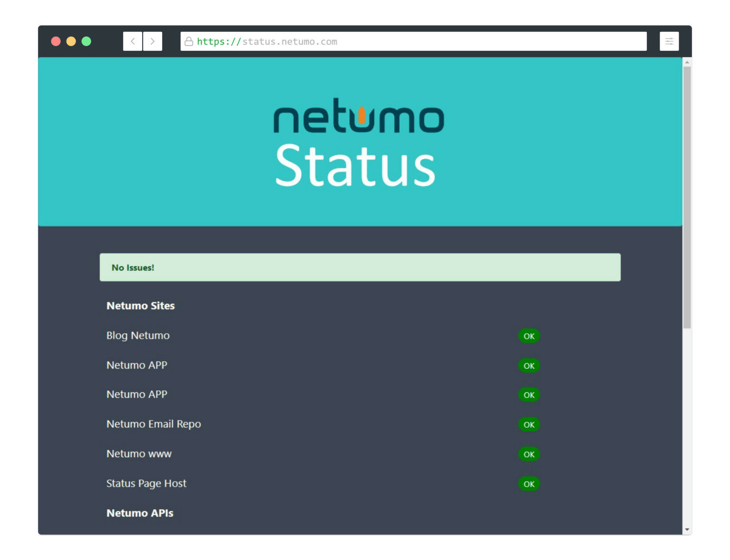Click the OK badge for the second Netumo APP

[528, 395]
